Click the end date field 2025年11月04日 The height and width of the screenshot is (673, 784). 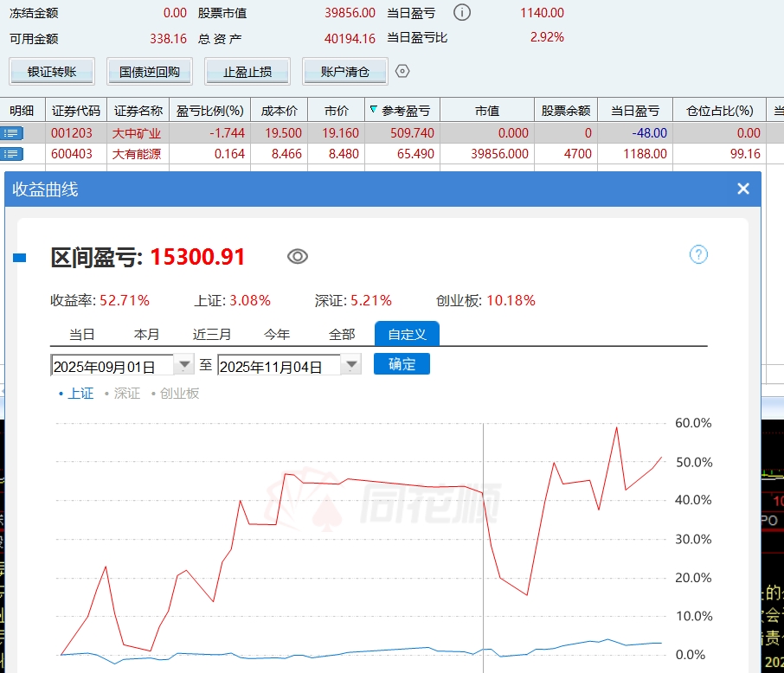tap(279, 365)
